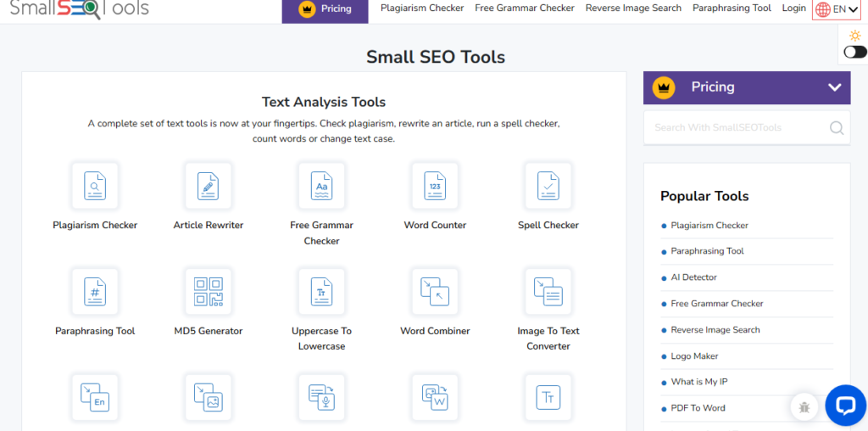
Task: Open Free Grammar Checker in Popular Tools
Action: [x=717, y=304]
